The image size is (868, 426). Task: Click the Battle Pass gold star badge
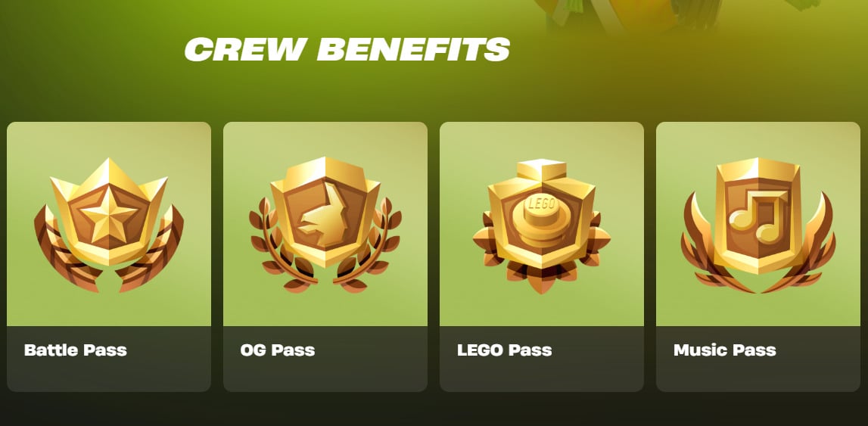pyautogui.click(x=109, y=224)
